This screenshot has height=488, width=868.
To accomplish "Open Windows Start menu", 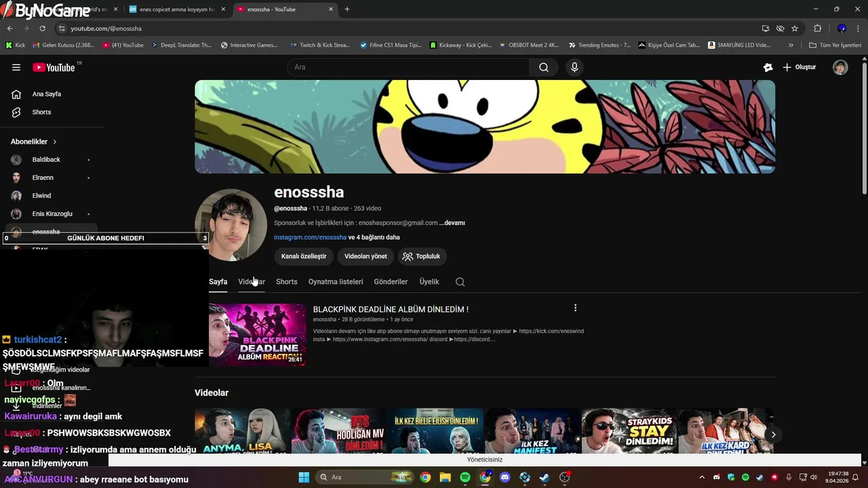I will pyautogui.click(x=304, y=477).
